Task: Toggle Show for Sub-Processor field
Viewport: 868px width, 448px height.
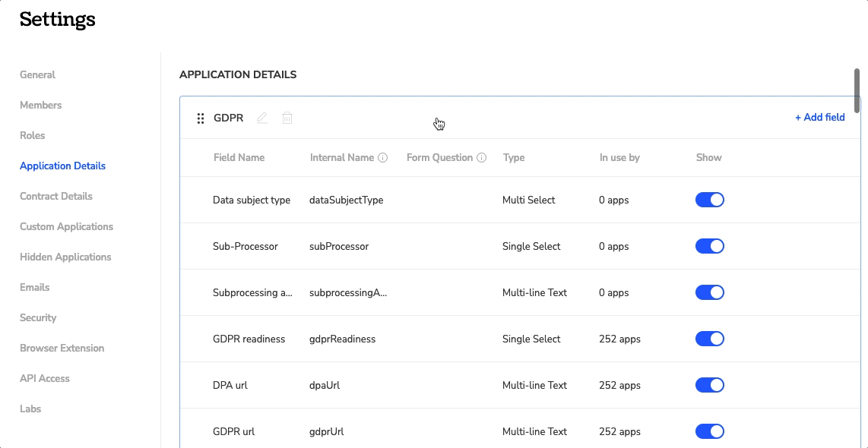Action: coord(710,246)
